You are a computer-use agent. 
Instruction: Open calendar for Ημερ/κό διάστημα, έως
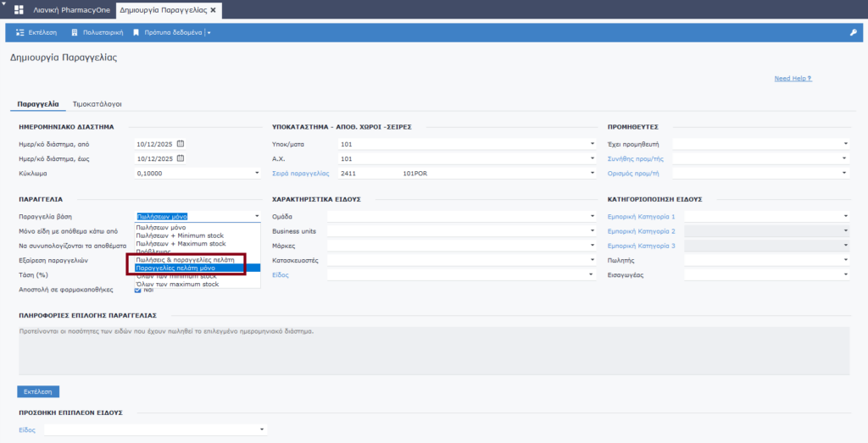pyautogui.click(x=181, y=158)
